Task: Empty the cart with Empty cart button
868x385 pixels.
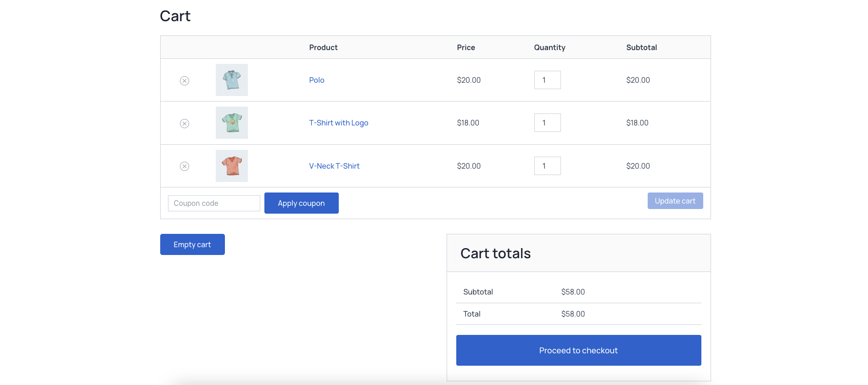Action: (x=192, y=244)
